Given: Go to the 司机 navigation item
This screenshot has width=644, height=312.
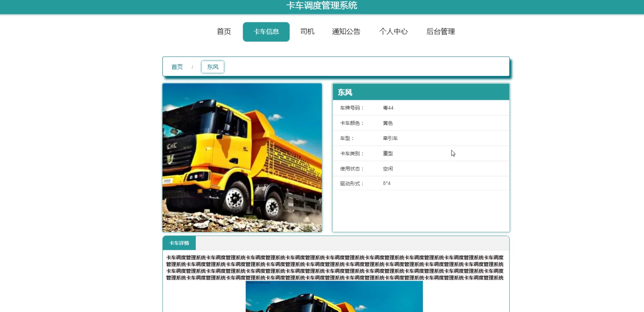Looking at the screenshot, I should (x=307, y=32).
